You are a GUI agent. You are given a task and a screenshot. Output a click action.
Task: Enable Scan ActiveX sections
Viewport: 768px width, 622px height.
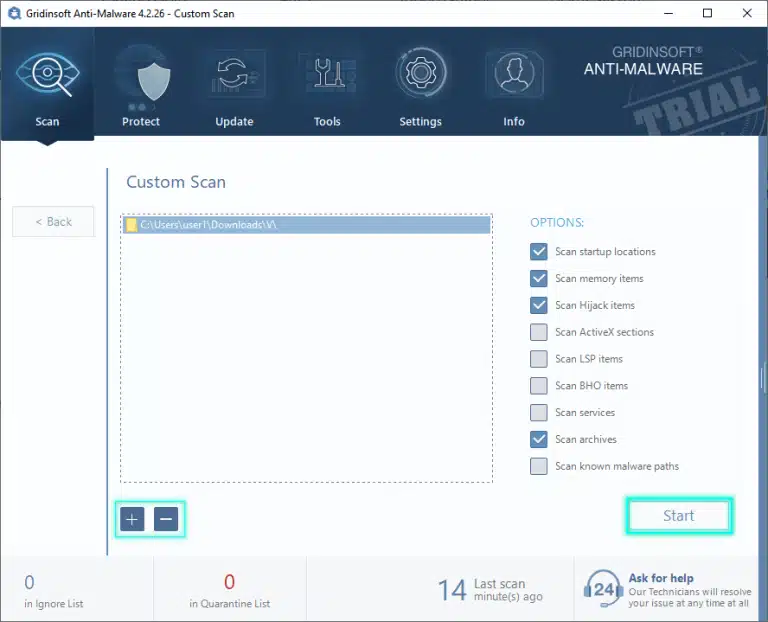[x=539, y=332]
